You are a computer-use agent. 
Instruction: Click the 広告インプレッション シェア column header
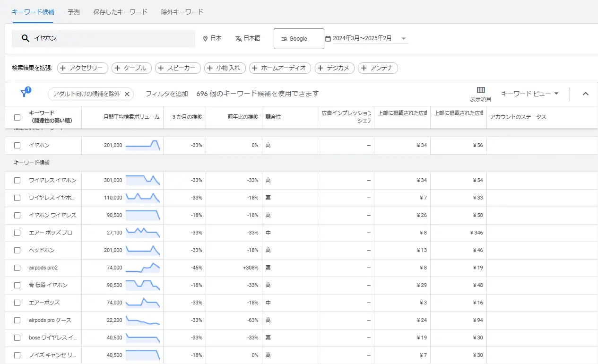[346, 117]
